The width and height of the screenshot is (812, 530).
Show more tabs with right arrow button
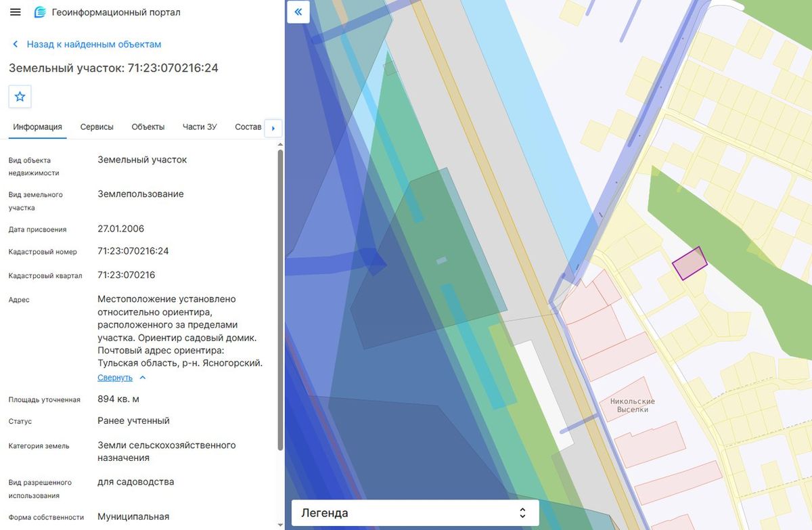coord(273,128)
